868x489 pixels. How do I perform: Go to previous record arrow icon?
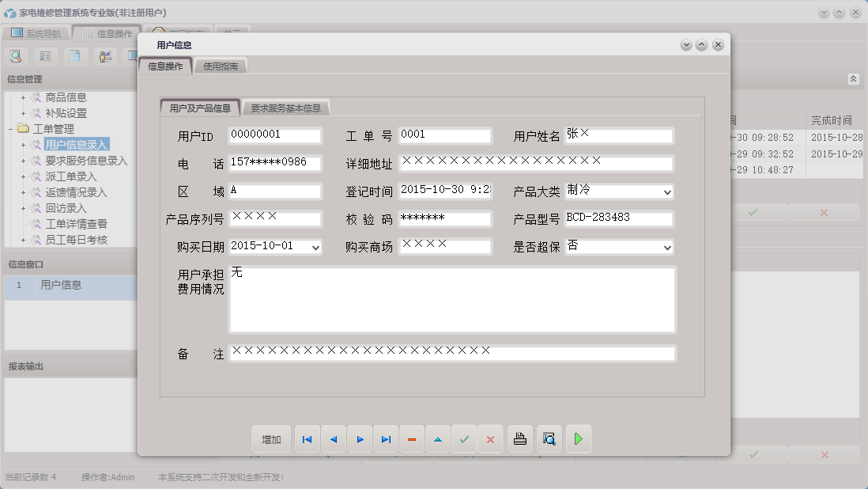coord(333,438)
